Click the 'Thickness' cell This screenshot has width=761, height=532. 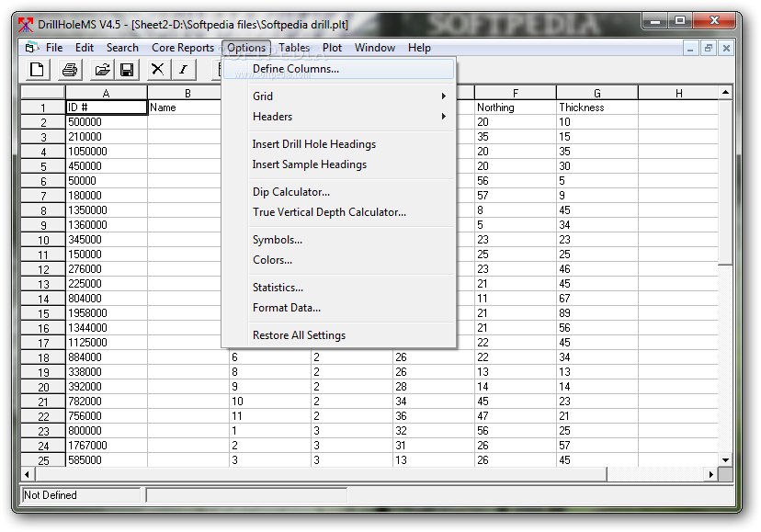coord(597,108)
